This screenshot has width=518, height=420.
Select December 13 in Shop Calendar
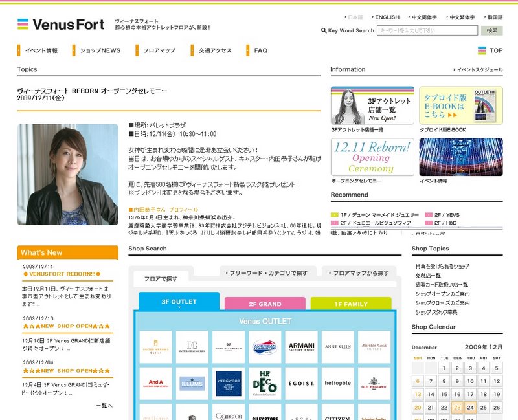[418, 394]
